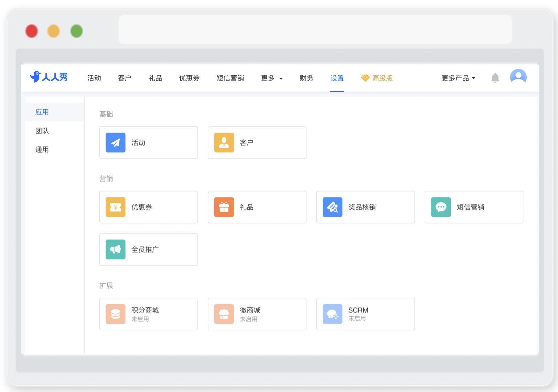This screenshot has height=392, width=558.
Task: Open the user avatar profile
Action: 518,77
